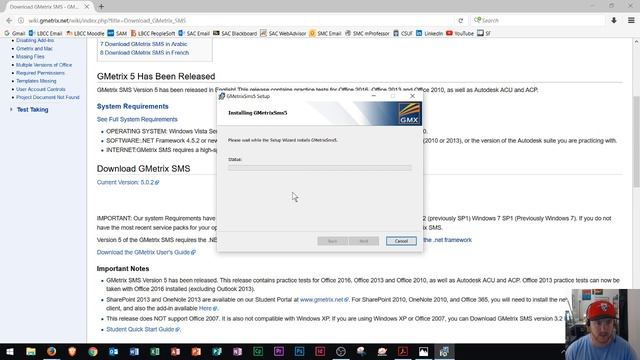The width and height of the screenshot is (640, 360).
Task: Open Premiere Pro from the taskbar
Action: click(x=279, y=351)
